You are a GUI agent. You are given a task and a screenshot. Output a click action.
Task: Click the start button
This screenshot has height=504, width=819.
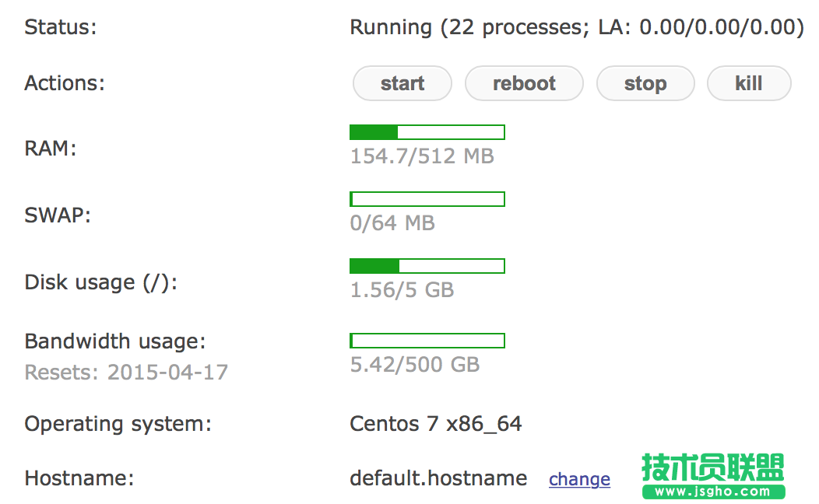pos(402,84)
